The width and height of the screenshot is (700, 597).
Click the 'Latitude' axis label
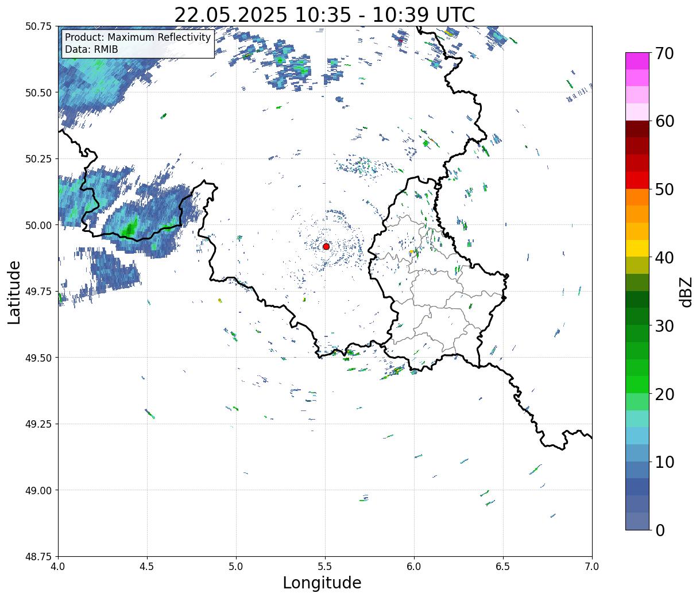click(14, 292)
